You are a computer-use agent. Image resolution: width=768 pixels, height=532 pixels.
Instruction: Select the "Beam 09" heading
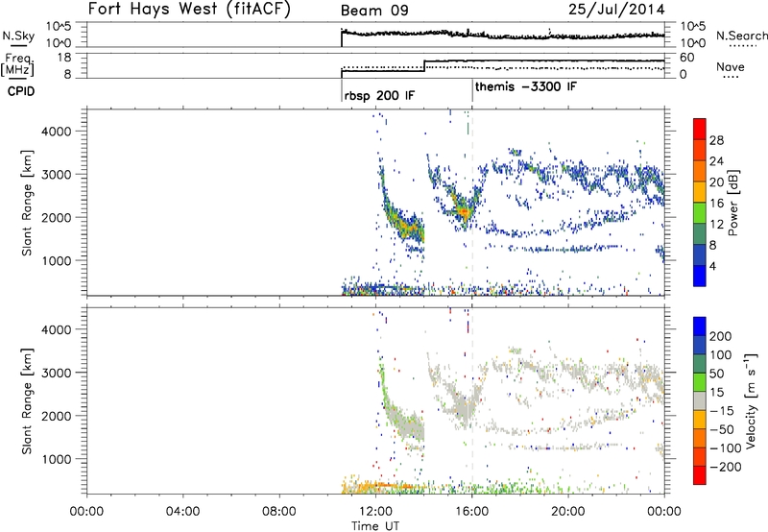point(374,11)
